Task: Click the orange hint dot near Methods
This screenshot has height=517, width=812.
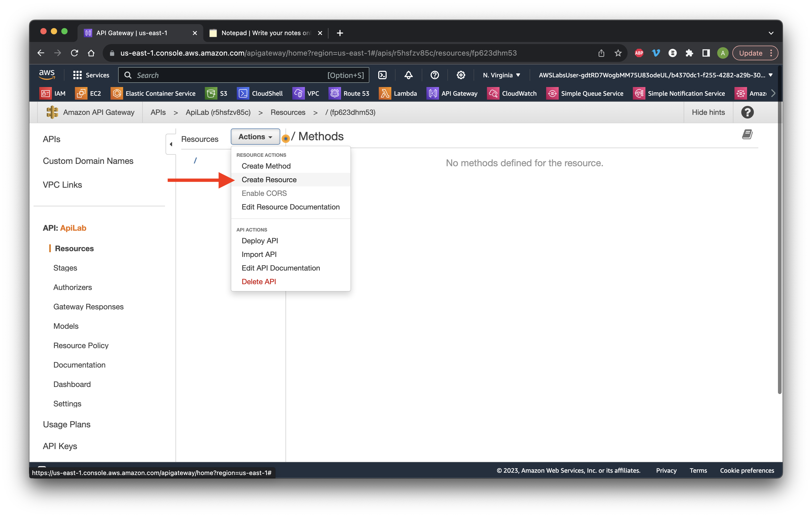Action: point(286,138)
